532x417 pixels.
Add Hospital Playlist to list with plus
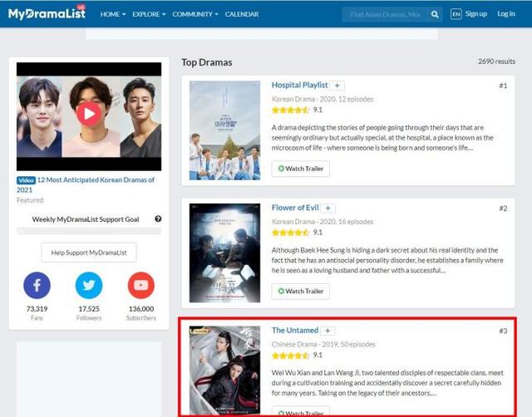[337, 86]
